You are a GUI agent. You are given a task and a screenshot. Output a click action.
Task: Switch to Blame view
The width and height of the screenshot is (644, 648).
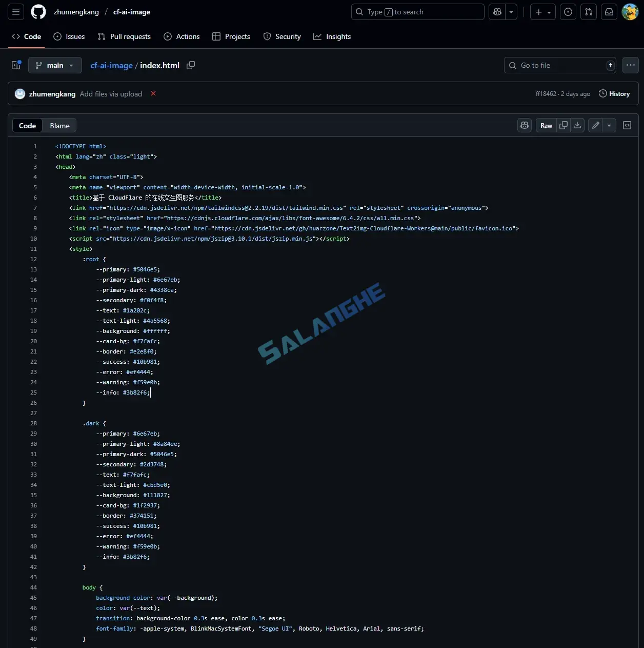(x=59, y=126)
